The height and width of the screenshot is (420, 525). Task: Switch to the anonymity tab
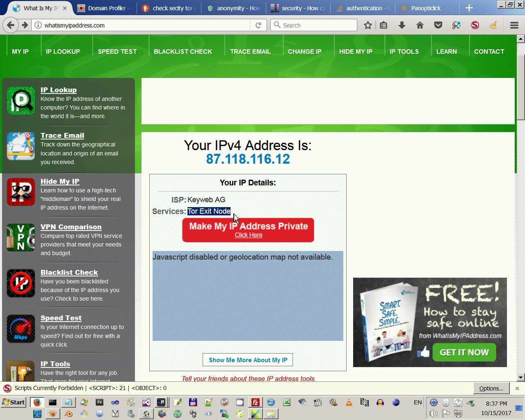[234, 8]
